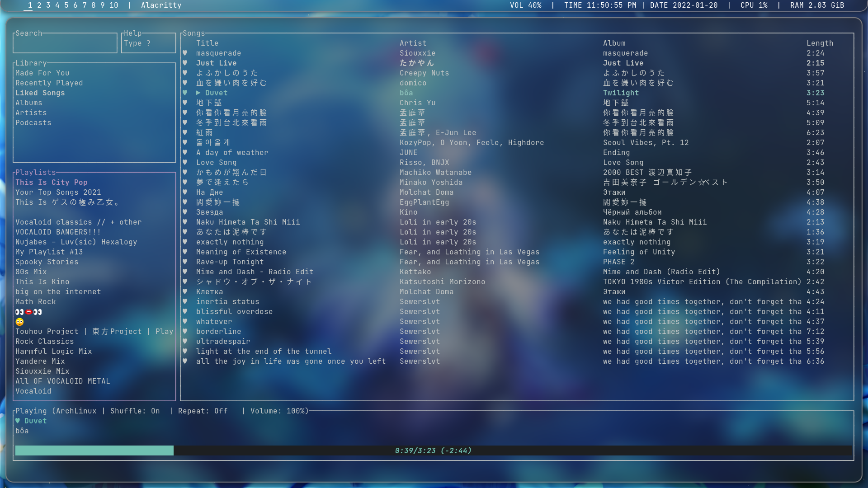Select Recently Played in the Library panel

pyautogui.click(x=49, y=83)
